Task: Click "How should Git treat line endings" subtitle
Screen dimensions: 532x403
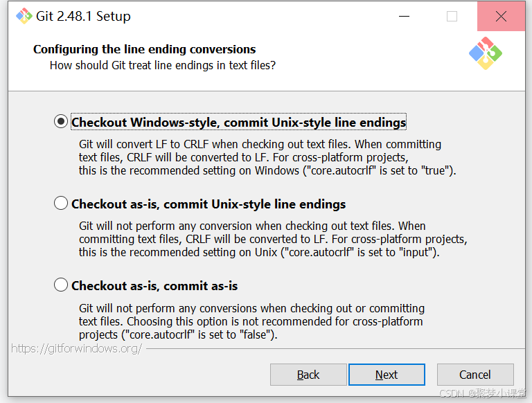Action: point(163,65)
